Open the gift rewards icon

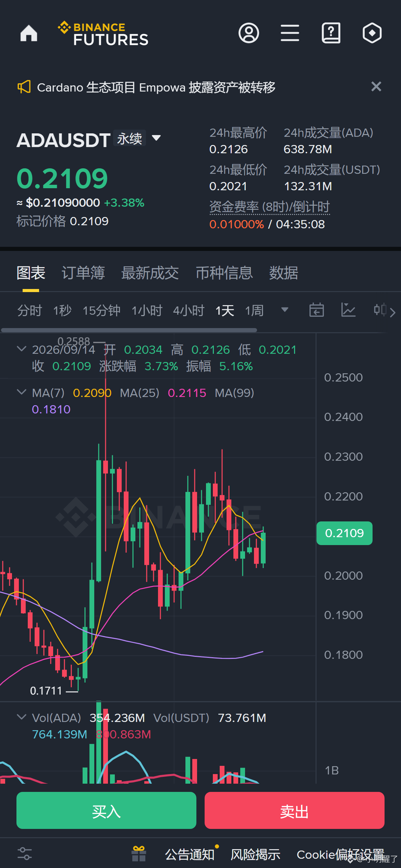(139, 854)
